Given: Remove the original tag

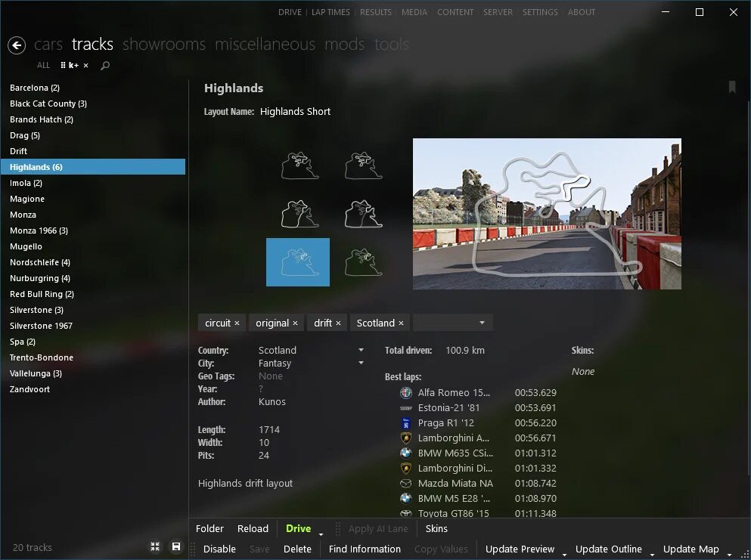Looking at the screenshot, I should tap(295, 323).
